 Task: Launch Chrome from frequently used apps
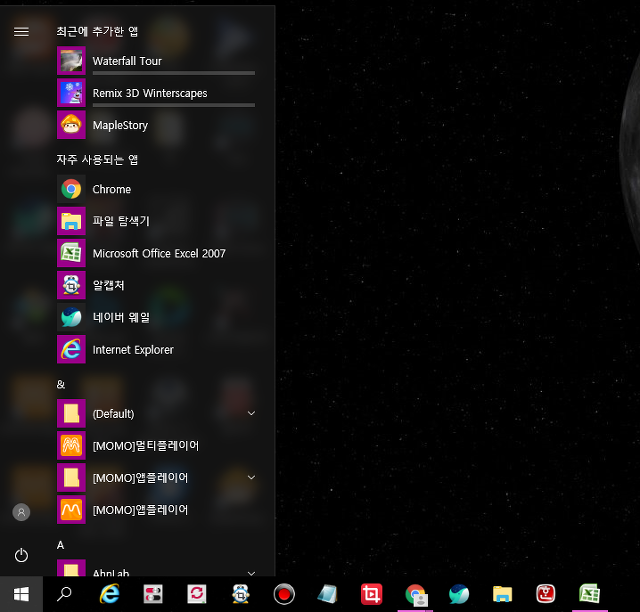(157, 189)
